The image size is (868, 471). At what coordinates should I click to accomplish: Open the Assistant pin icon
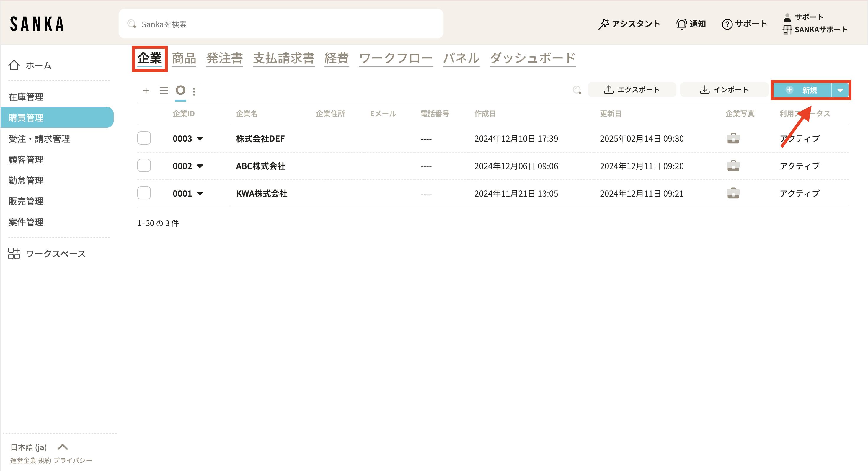click(x=603, y=24)
